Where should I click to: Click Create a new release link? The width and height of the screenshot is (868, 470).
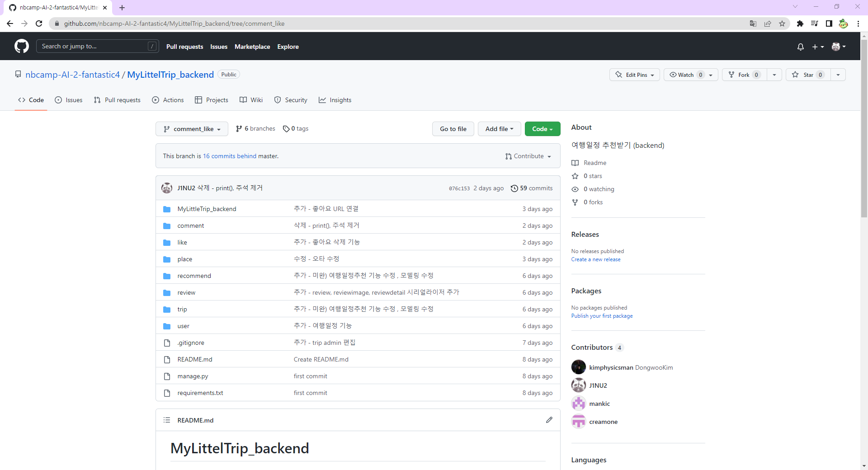(x=596, y=259)
